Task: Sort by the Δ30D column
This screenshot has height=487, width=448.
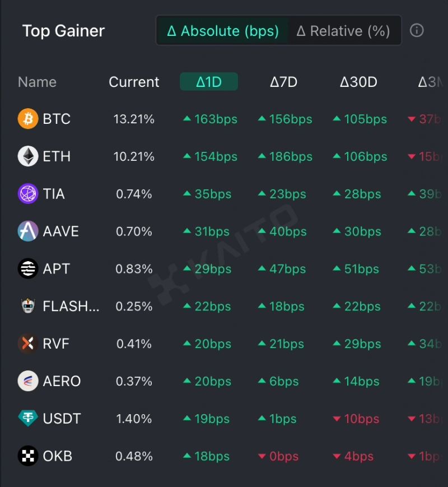Action: coord(358,82)
